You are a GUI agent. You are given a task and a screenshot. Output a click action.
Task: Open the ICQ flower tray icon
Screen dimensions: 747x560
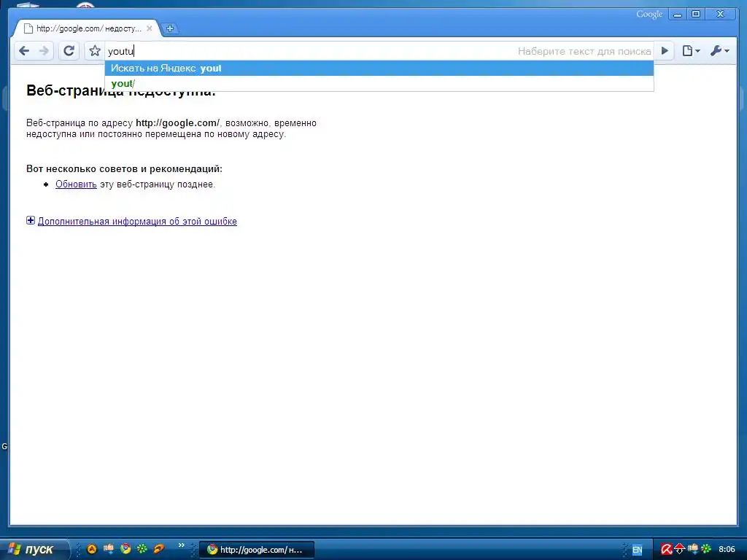tap(706, 549)
